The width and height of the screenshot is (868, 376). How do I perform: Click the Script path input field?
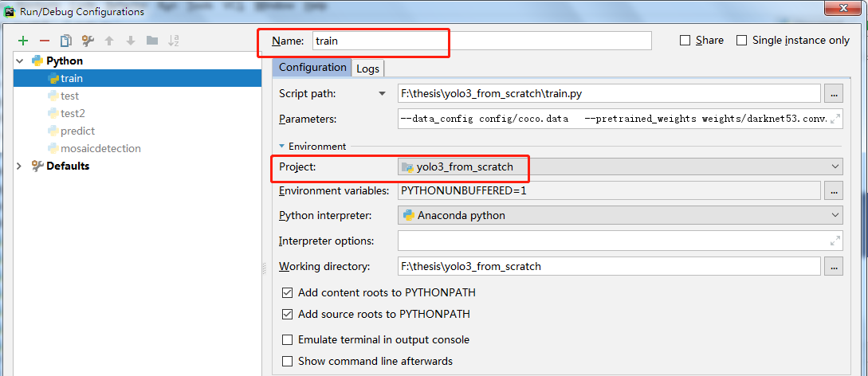click(x=609, y=93)
